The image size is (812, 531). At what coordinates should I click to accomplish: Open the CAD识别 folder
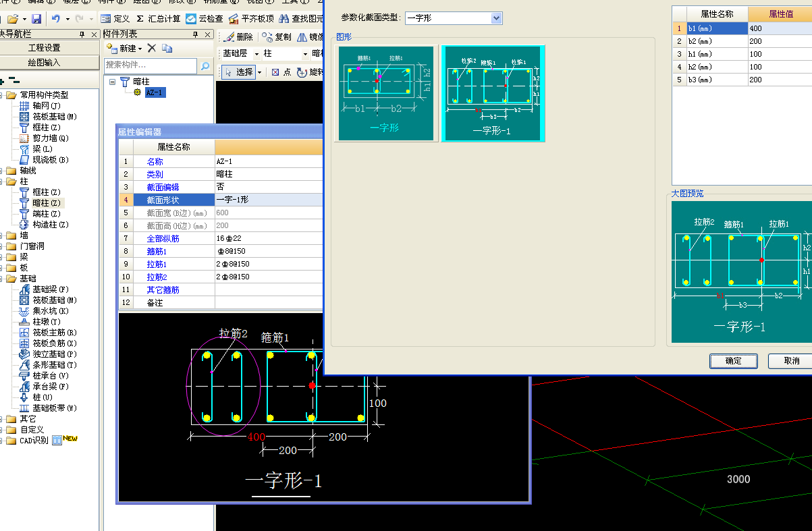click(x=27, y=441)
